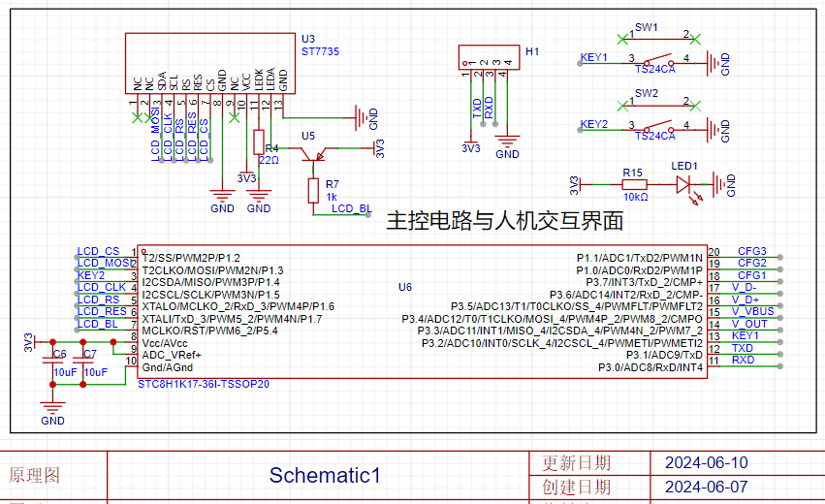Viewport: 825px width, 504px height.
Task: Click the U5 designator label
Action: (307, 136)
